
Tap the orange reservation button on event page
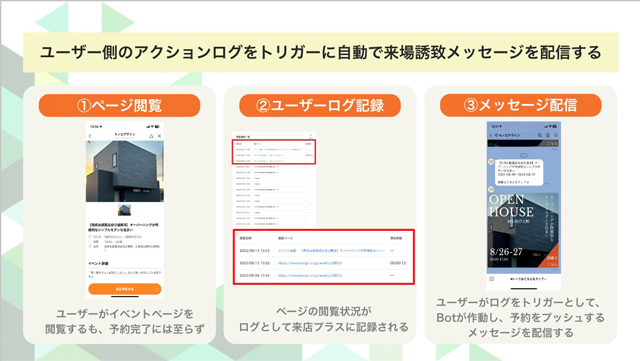pyautogui.click(x=124, y=289)
